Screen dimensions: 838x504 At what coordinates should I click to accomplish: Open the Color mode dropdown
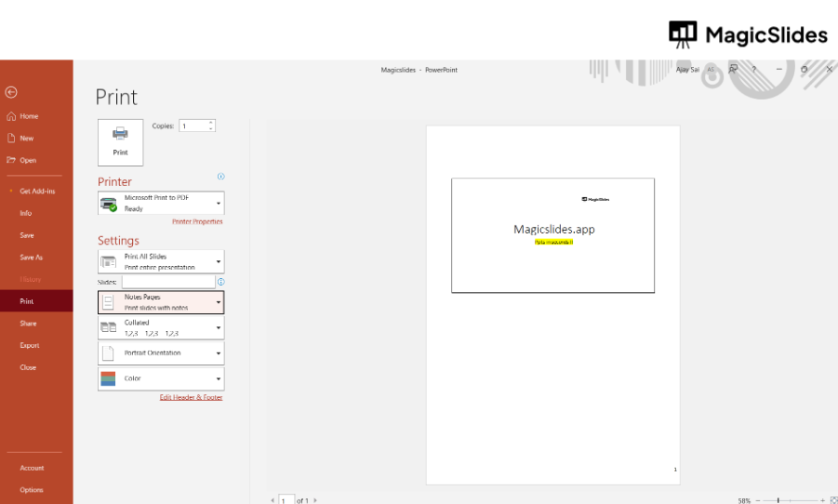161,378
